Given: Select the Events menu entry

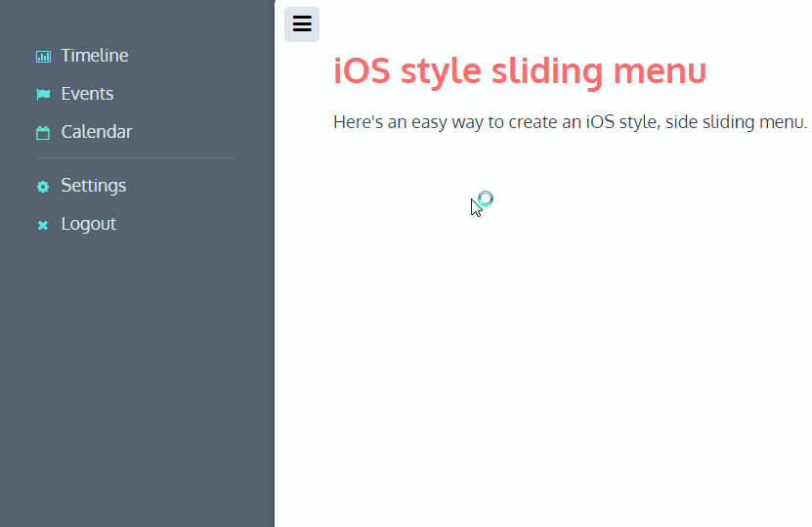Looking at the screenshot, I should pos(87,94).
